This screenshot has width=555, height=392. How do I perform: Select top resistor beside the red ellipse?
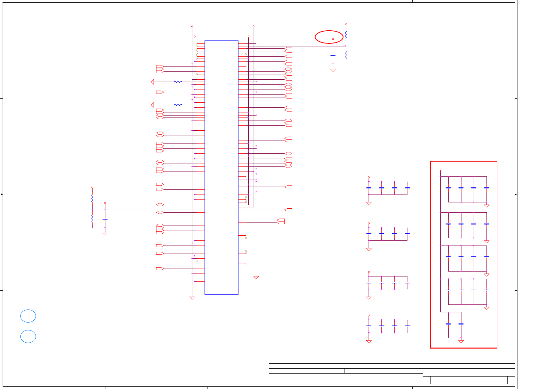tap(346, 35)
